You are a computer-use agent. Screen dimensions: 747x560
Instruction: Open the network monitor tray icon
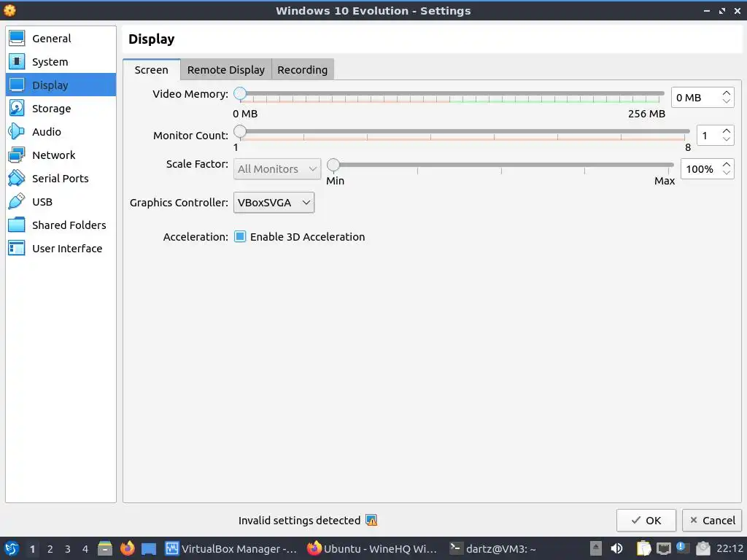tap(664, 548)
